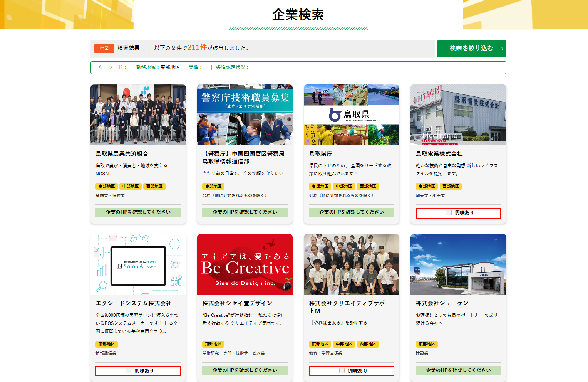Click 企業のHPを確認してください under 株式会社ジューケン

(x=458, y=370)
